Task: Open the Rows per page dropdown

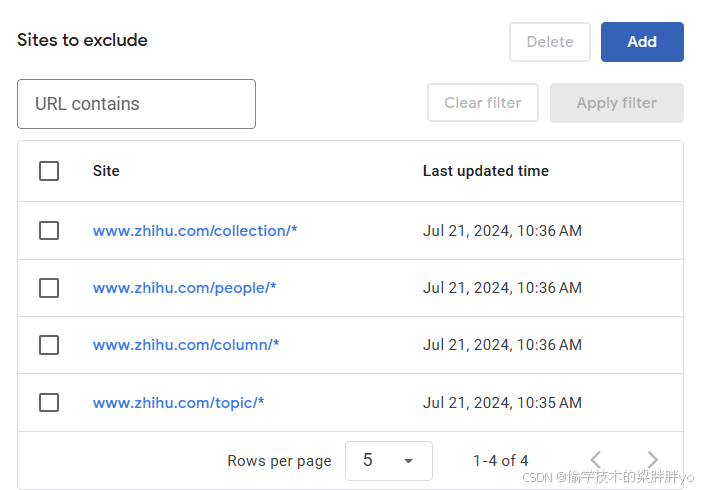Action: (x=388, y=461)
